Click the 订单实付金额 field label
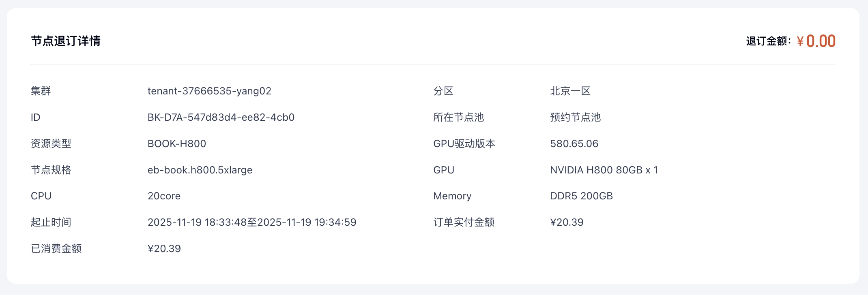This screenshot has height=295, width=868. [x=464, y=222]
